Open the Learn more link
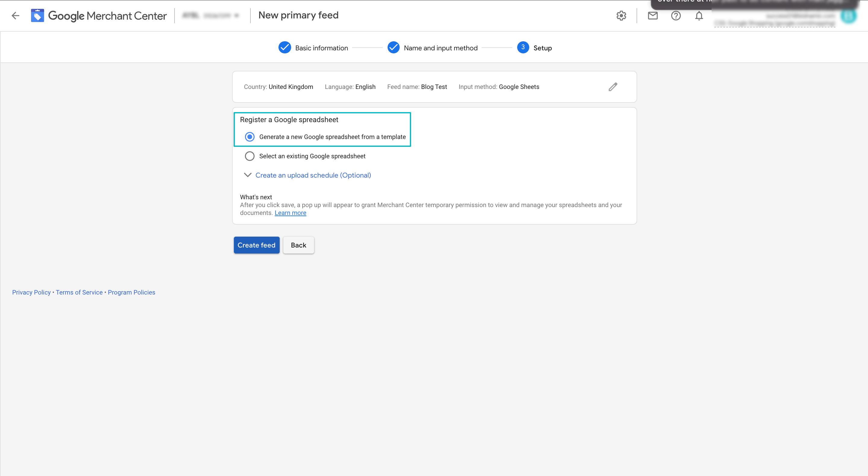 click(290, 213)
